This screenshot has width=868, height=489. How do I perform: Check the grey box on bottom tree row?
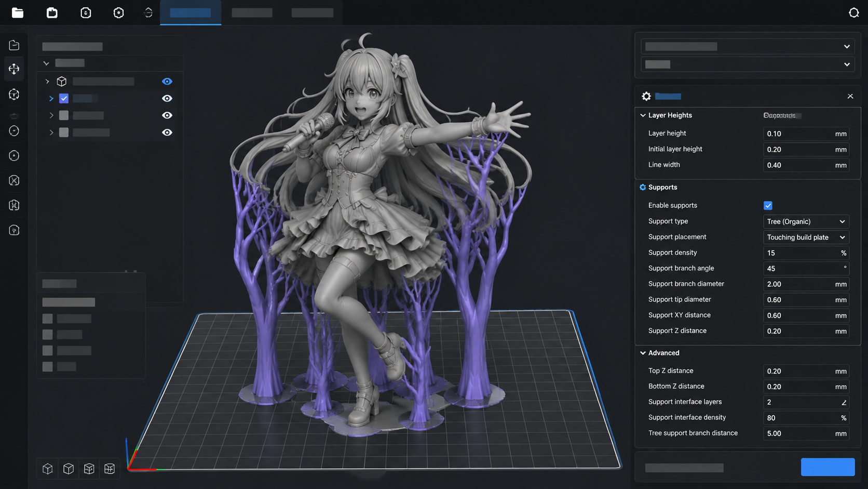click(x=64, y=133)
